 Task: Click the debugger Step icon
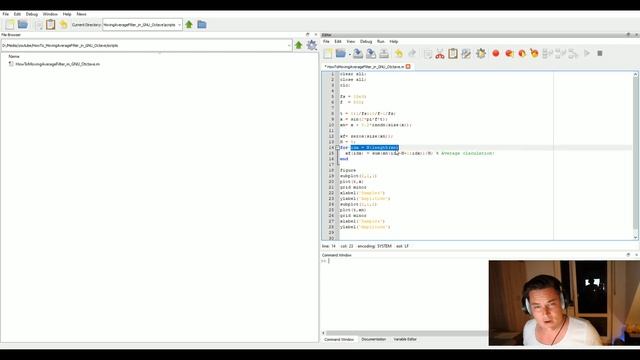tap(547, 53)
